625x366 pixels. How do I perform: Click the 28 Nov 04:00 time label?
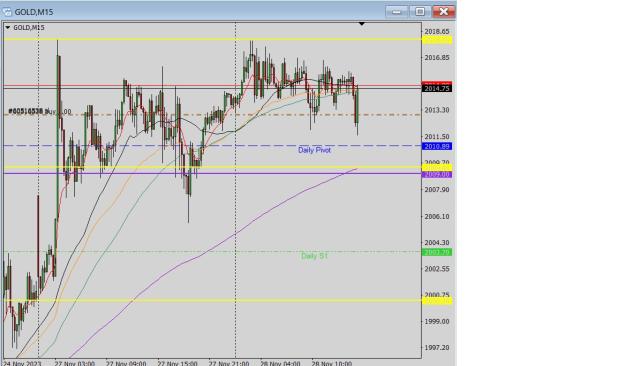tap(280, 363)
